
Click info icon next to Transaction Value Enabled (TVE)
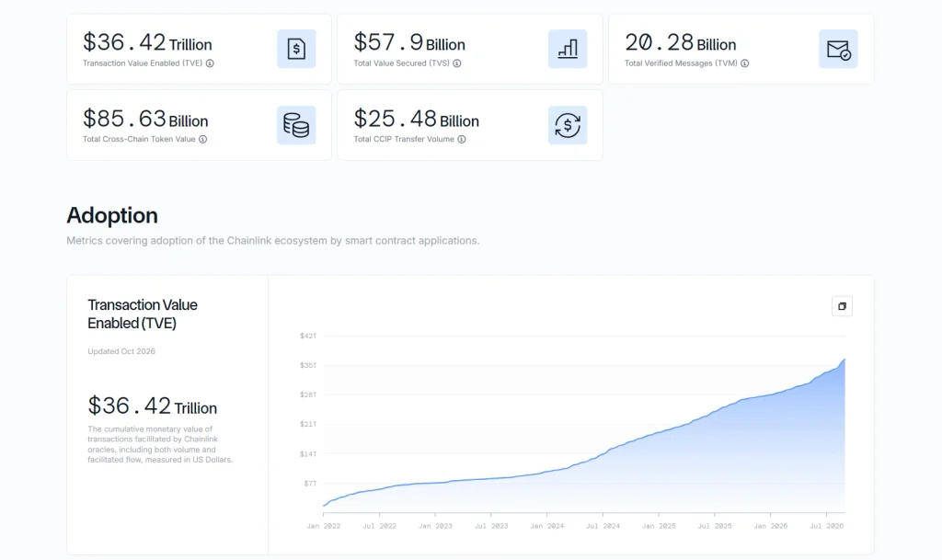[x=210, y=63]
